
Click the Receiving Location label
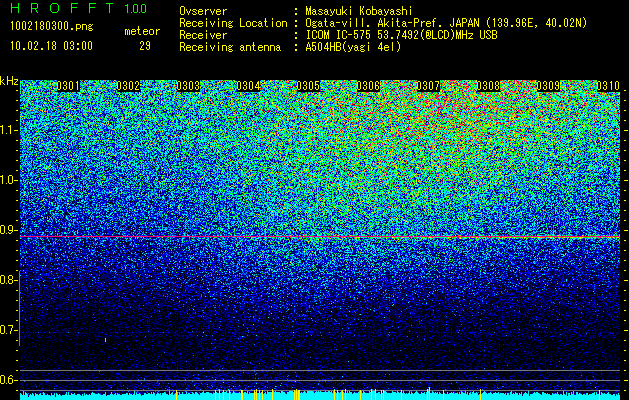[233, 23]
